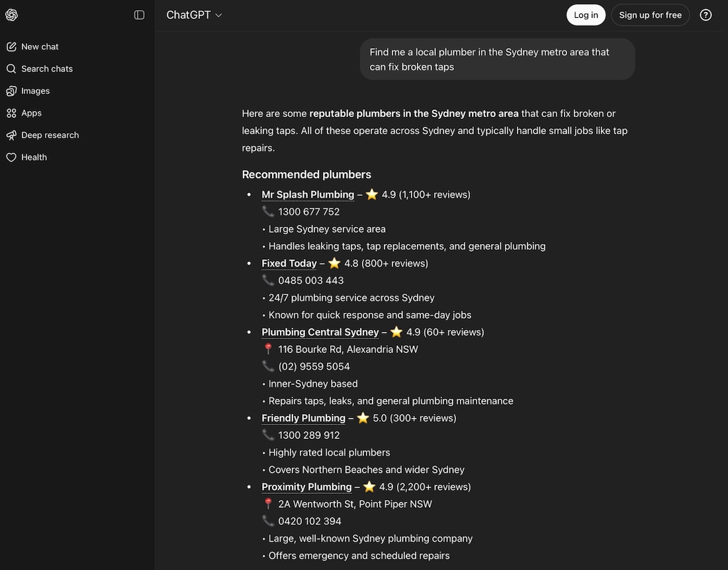The width and height of the screenshot is (728, 570).
Task: Click the address 2A Wentworth St, Point Piper
Action: pos(355,503)
